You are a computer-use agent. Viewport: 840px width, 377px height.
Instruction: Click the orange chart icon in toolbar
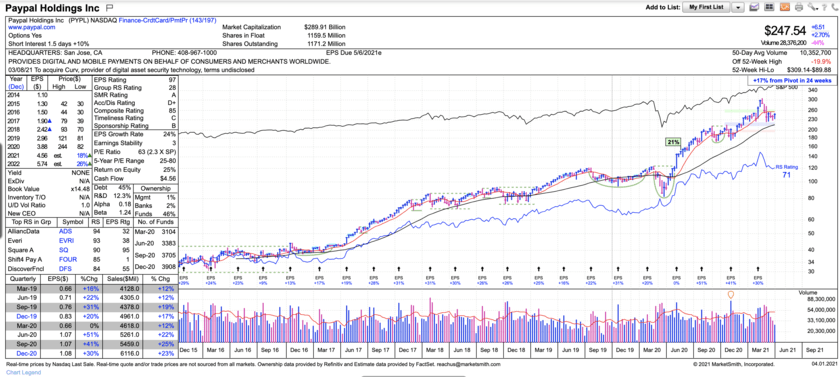tap(784, 7)
